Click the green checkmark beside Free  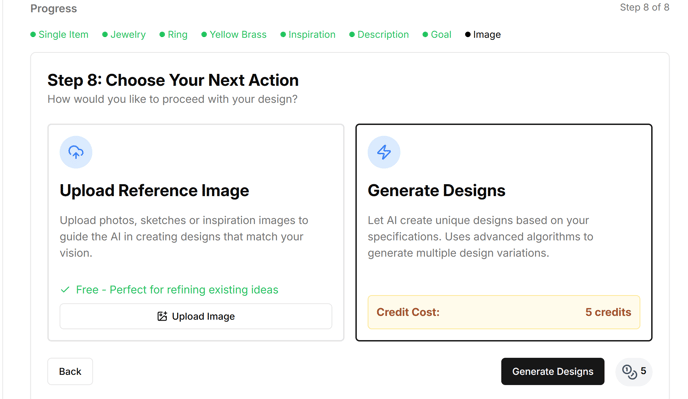pos(65,290)
